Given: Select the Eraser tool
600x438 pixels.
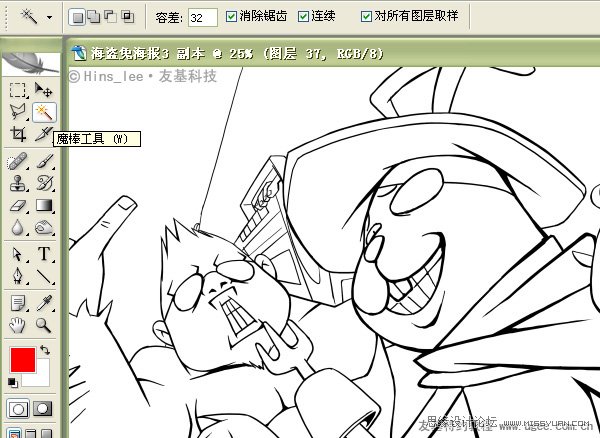Looking at the screenshot, I should (x=18, y=206).
